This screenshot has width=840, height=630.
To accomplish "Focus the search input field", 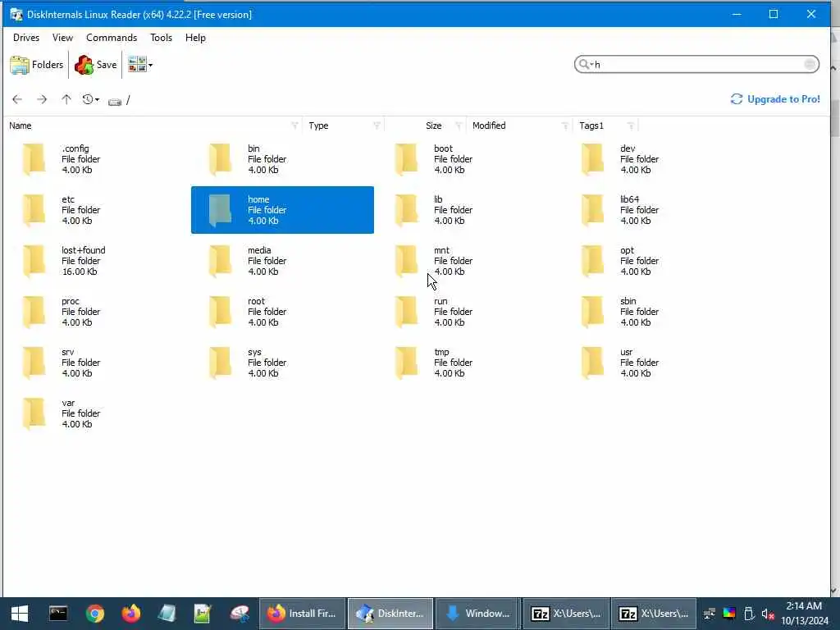I will pos(696,64).
